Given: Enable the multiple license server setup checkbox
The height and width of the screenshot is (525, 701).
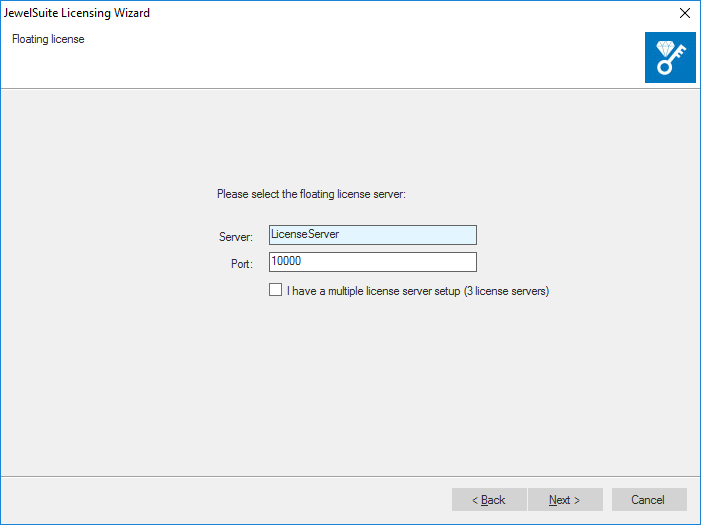Looking at the screenshot, I should pyautogui.click(x=276, y=291).
